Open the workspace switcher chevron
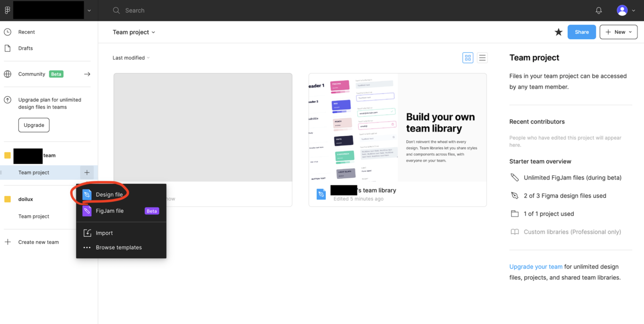644x324 pixels. 89,10
